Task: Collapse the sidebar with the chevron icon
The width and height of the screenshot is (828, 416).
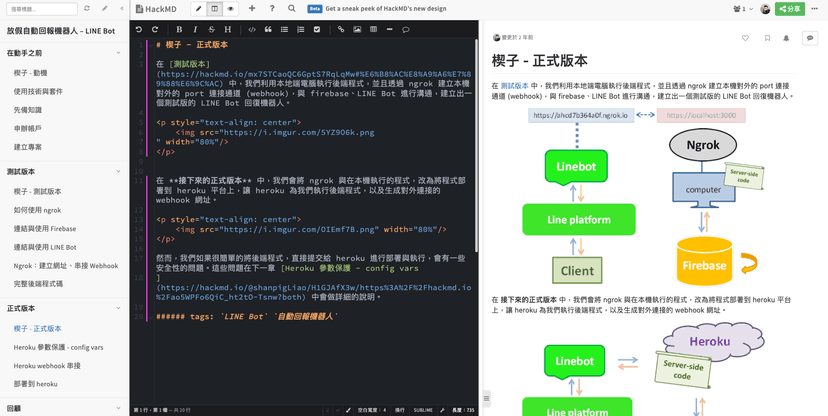Action: (123, 8)
